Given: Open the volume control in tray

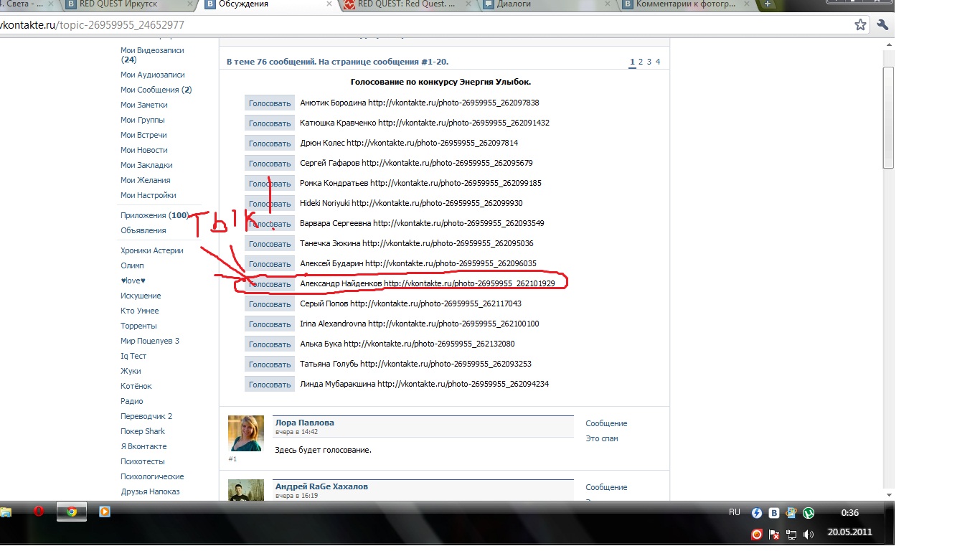Looking at the screenshot, I should tap(809, 534).
